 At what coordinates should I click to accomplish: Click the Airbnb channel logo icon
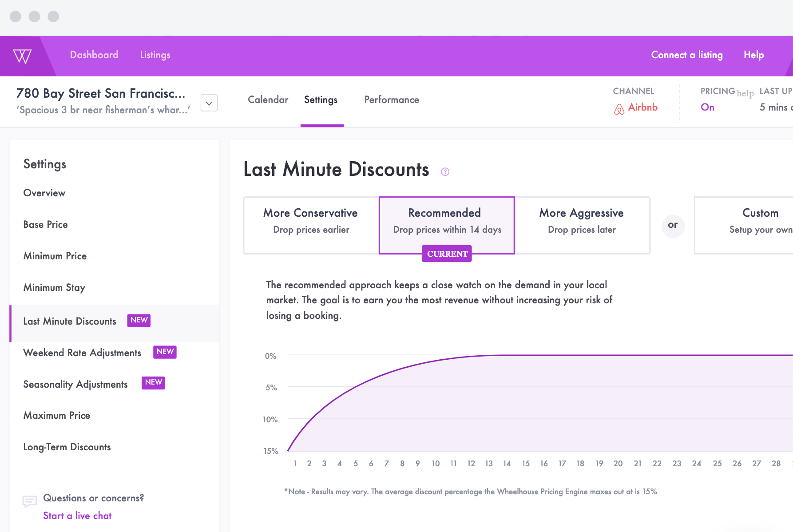(x=619, y=109)
